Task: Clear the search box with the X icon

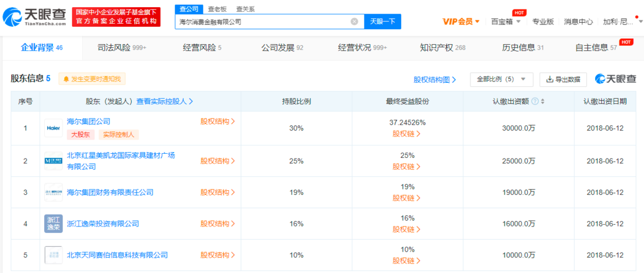Action: click(x=354, y=22)
